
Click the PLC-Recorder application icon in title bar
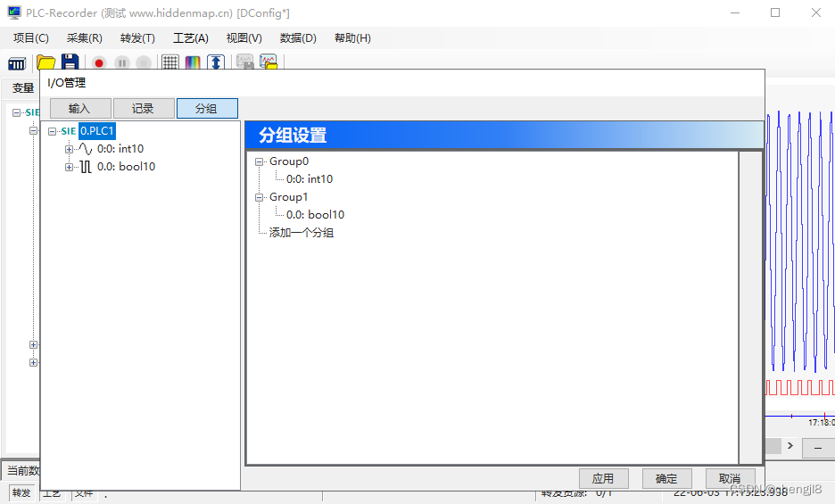(x=14, y=12)
